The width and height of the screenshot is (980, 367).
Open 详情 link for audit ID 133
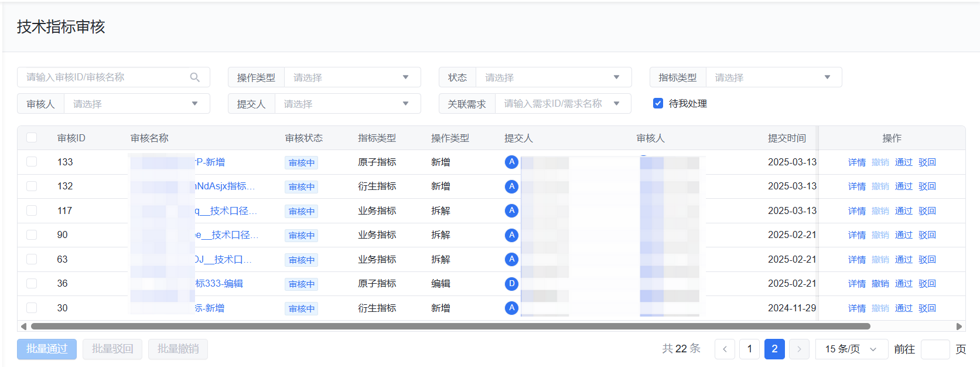pyautogui.click(x=856, y=162)
